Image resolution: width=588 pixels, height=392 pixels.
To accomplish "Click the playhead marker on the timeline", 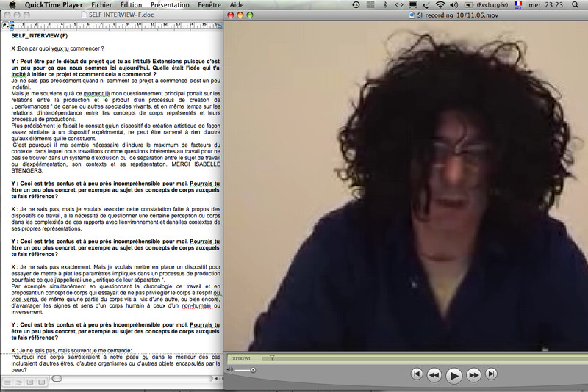I will coord(273,358).
